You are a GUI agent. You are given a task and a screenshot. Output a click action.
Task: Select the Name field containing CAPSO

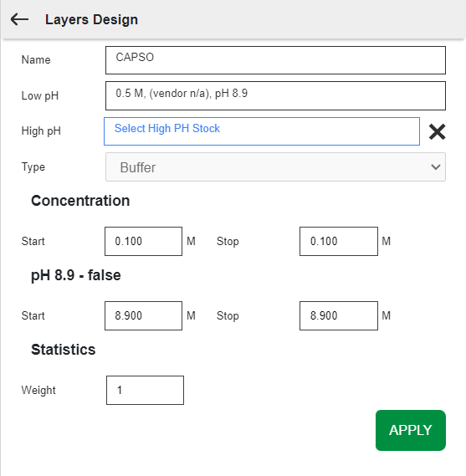(x=275, y=60)
